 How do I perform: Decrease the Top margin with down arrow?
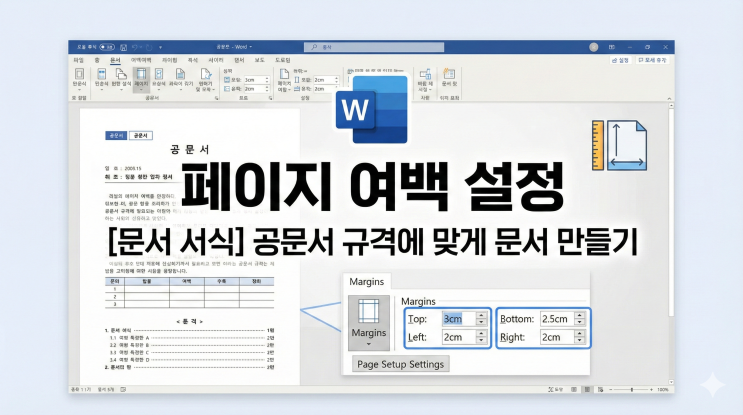pos(481,322)
